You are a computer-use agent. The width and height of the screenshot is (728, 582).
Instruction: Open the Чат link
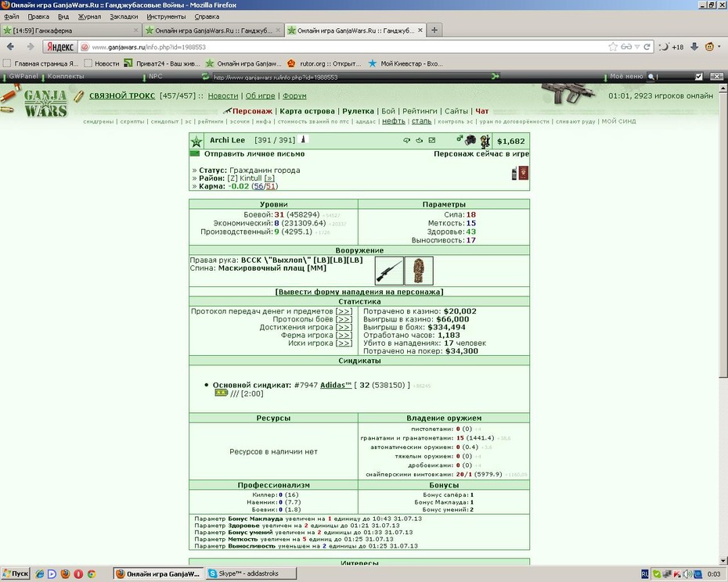482,111
